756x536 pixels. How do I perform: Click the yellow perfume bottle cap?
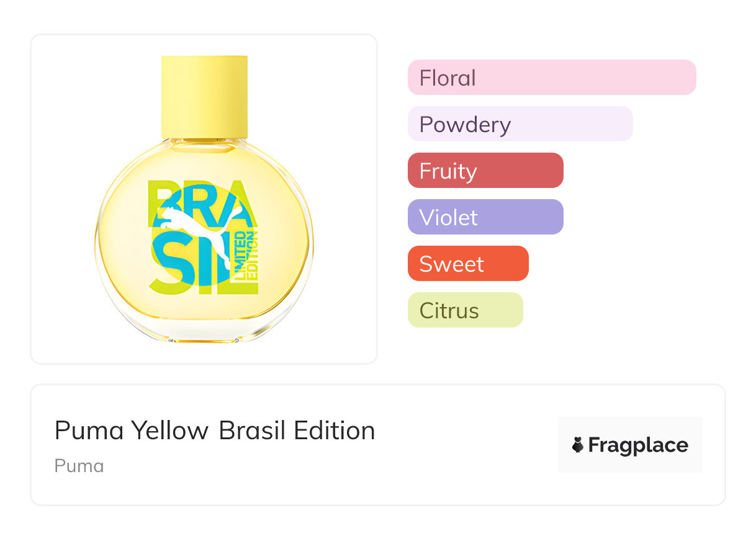pos(204,96)
